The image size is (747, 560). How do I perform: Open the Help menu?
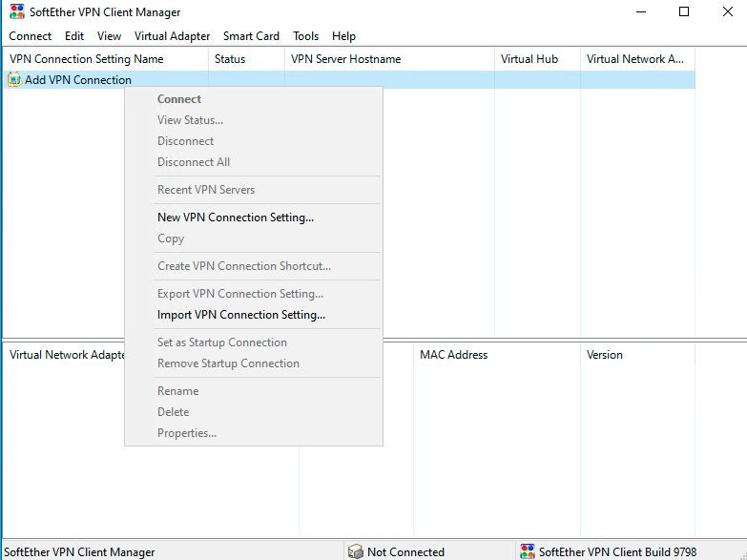(343, 36)
